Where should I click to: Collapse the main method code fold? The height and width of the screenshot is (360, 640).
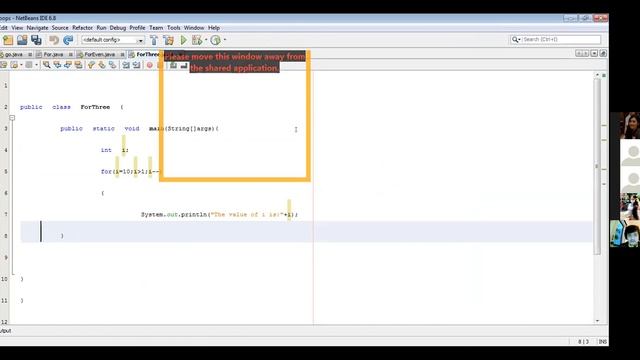12,118
